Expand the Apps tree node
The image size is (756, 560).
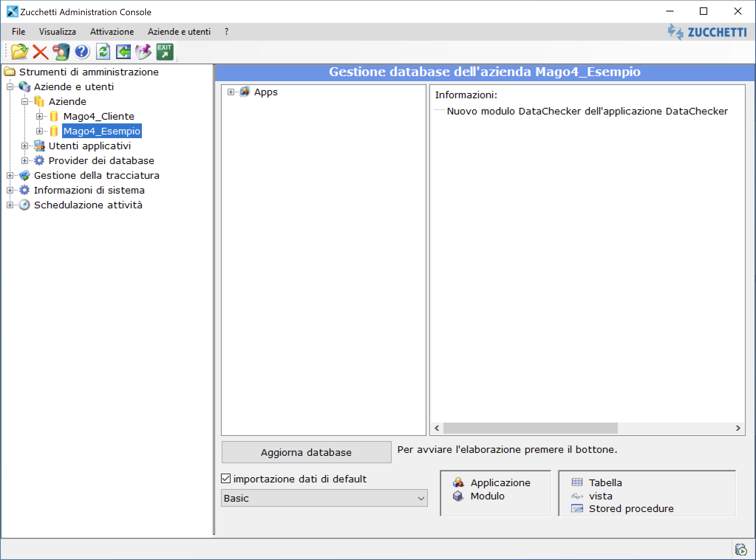click(x=231, y=92)
